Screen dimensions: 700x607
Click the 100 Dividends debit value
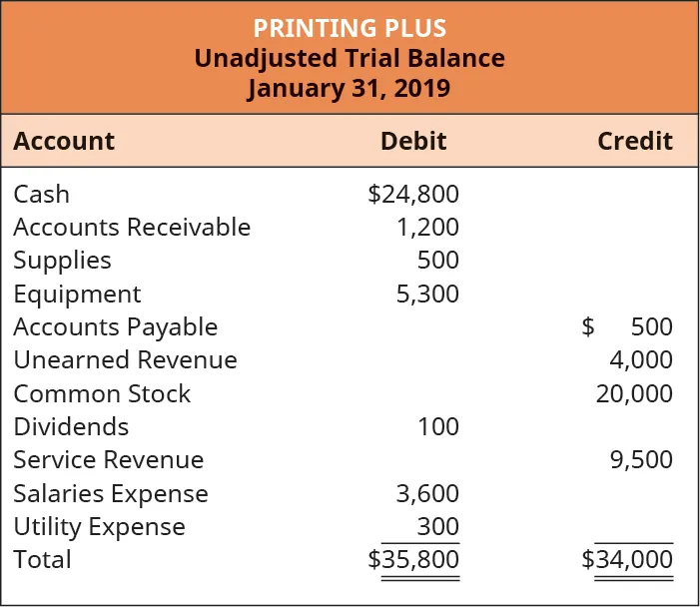click(439, 427)
